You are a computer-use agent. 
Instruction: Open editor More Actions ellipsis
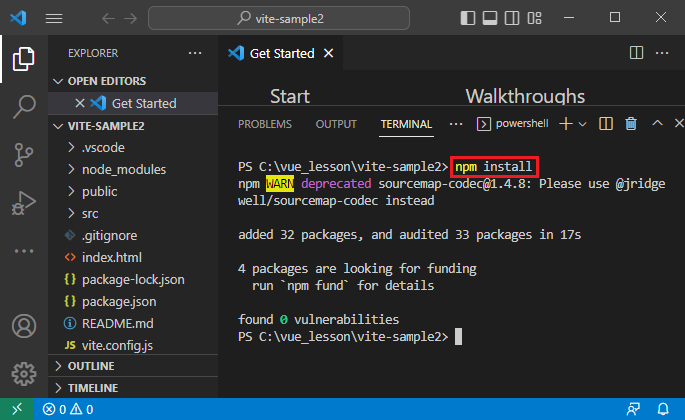[662, 53]
